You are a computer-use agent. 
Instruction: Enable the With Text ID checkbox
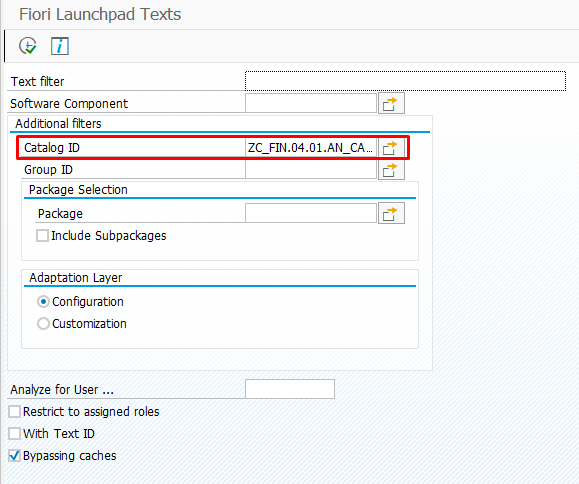tap(14, 433)
